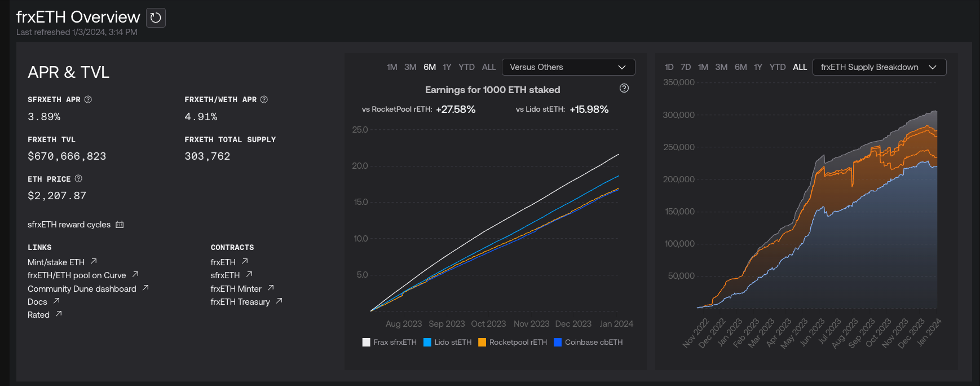The height and width of the screenshot is (386, 980).
Task: Click arrow icon beside frxETH Treasury
Action: point(279,301)
